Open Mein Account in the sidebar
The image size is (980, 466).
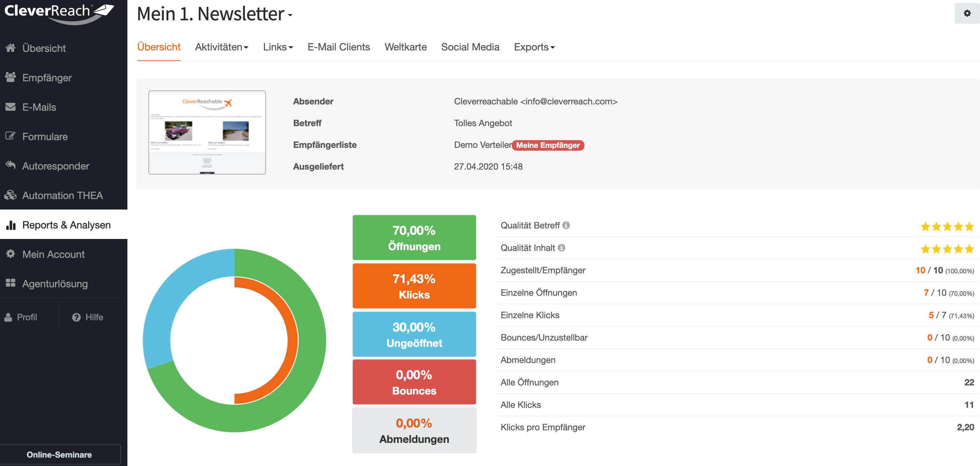(x=64, y=254)
